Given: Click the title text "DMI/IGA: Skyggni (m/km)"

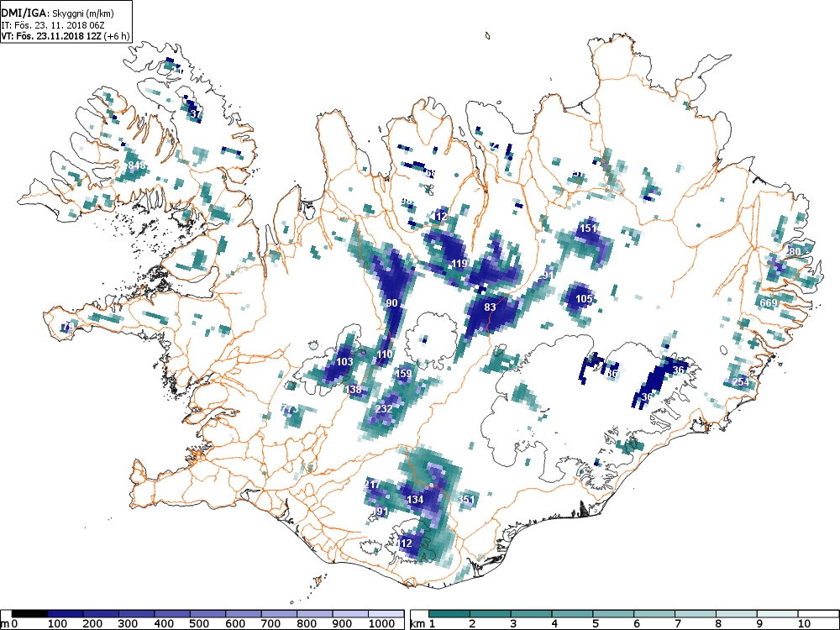Looking at the screenshot, I should 58,14.
